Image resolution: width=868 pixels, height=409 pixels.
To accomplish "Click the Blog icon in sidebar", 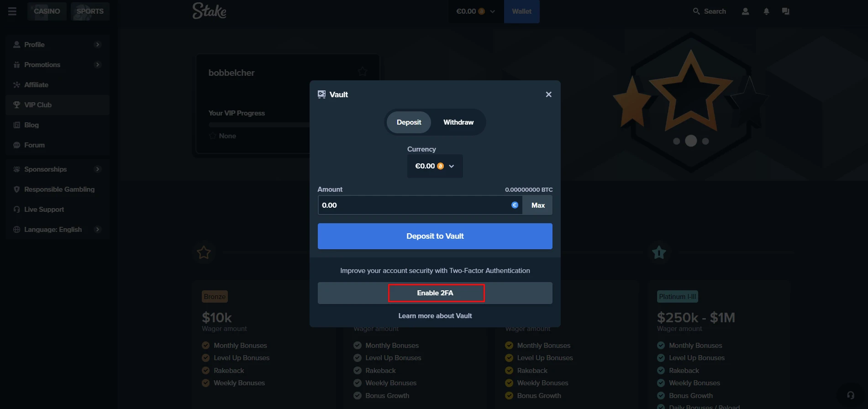I will click(x=17, y=125).
